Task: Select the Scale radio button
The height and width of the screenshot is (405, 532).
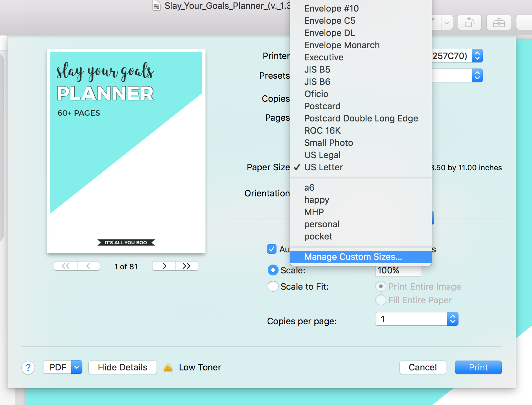Action: coord(273,270)
